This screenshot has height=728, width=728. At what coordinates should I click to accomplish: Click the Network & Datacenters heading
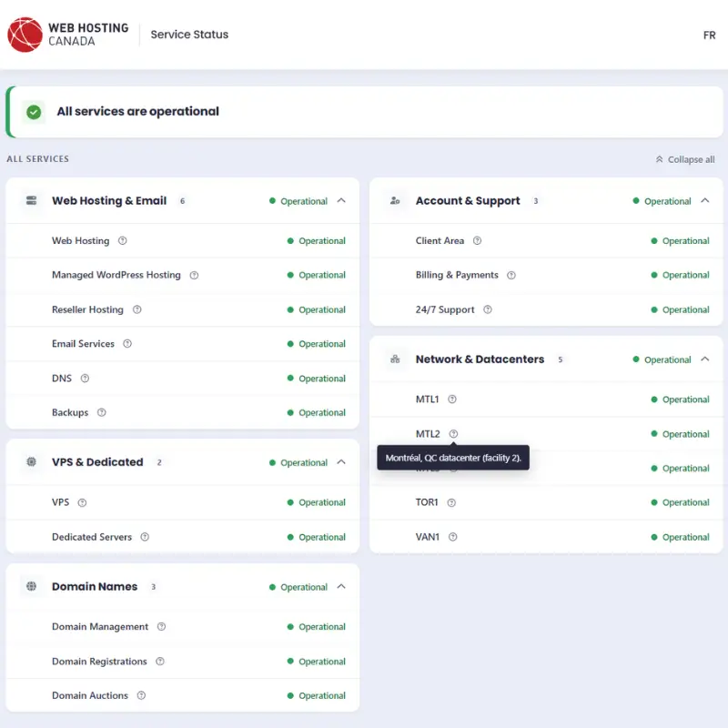coord(480,359)
